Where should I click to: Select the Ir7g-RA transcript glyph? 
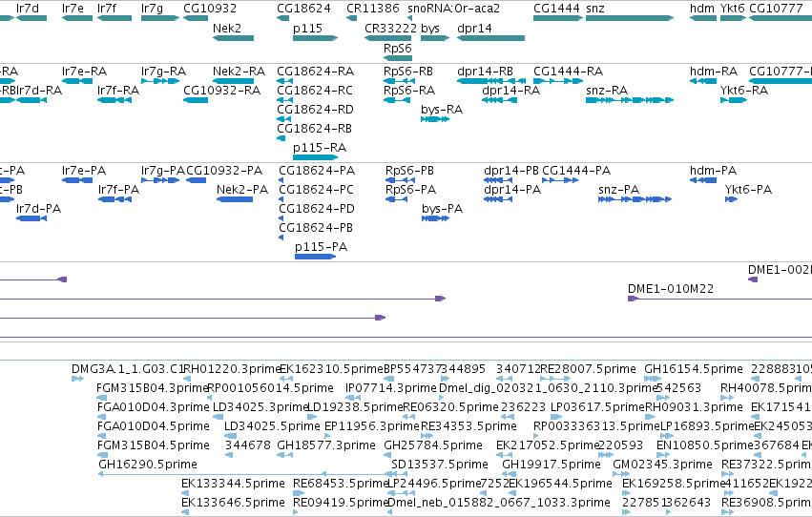tap(160, 81)
